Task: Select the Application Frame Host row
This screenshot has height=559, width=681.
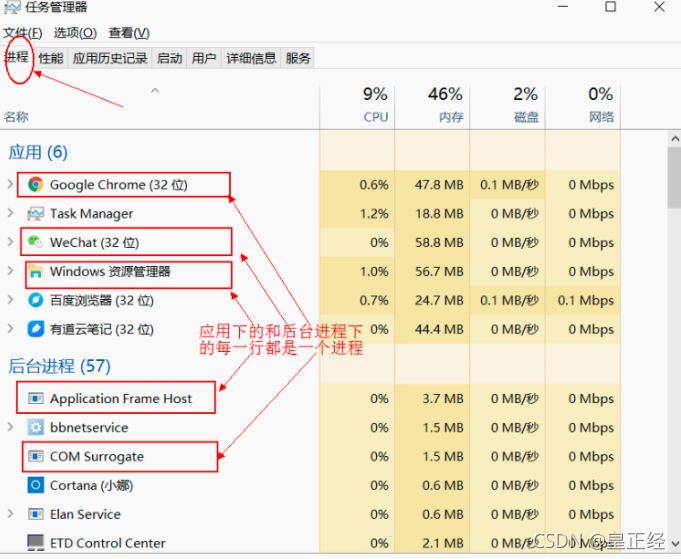Action: tap(310, 398)
